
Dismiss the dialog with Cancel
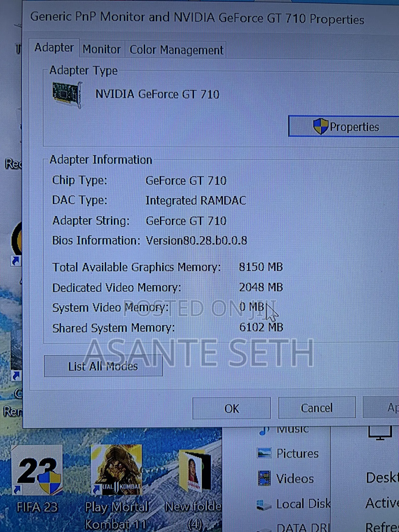[x=317, y=408]
